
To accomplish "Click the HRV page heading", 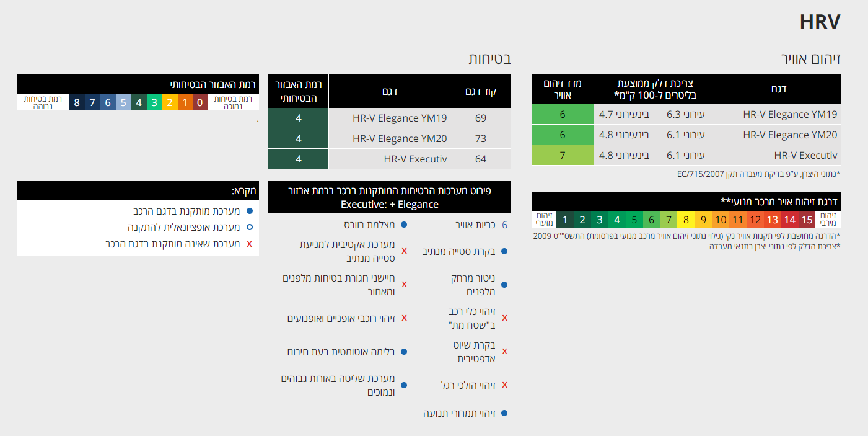I will [x=820, y=22].
